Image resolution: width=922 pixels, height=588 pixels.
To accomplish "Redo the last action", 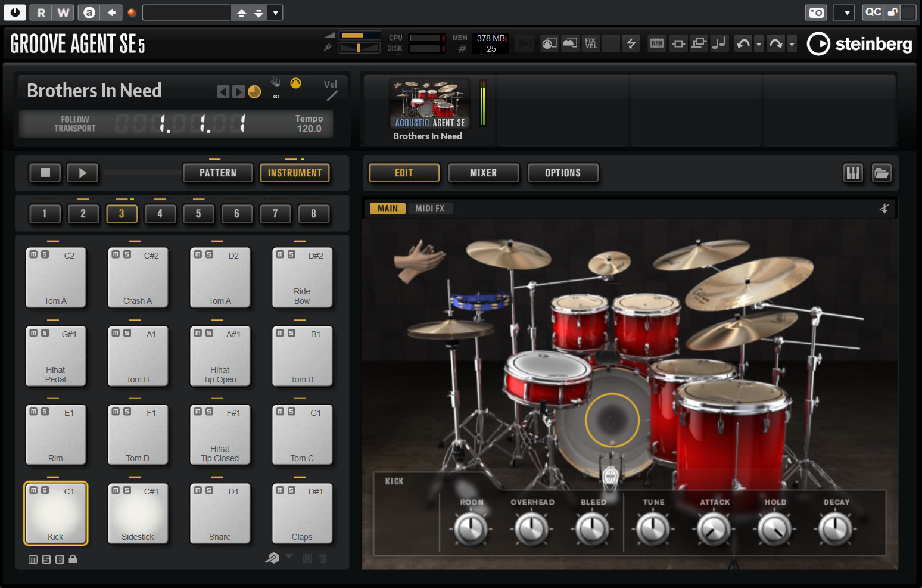I will pyautogui.click(x=775, y=43).
